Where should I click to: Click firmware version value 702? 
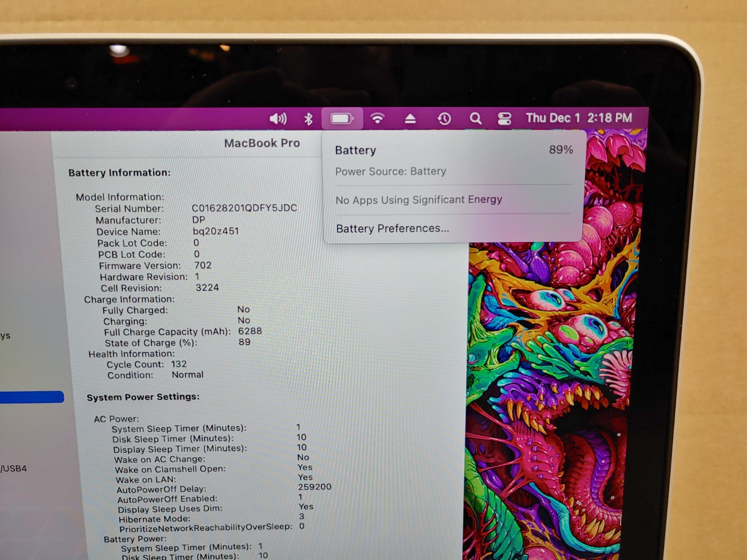point(203,265)
